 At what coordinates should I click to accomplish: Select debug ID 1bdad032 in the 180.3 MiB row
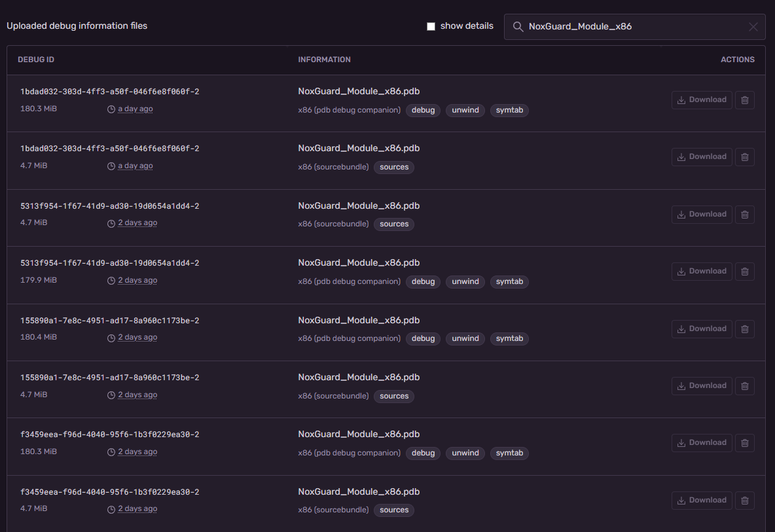(110, 92)
